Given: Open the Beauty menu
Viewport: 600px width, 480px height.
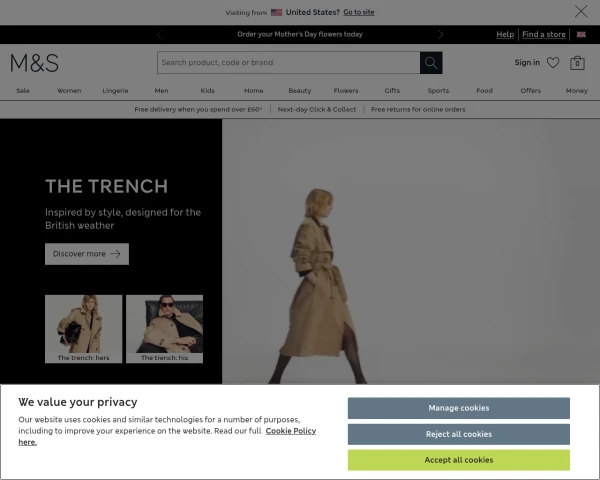Looking at the screenshot, I should (300, 91).
